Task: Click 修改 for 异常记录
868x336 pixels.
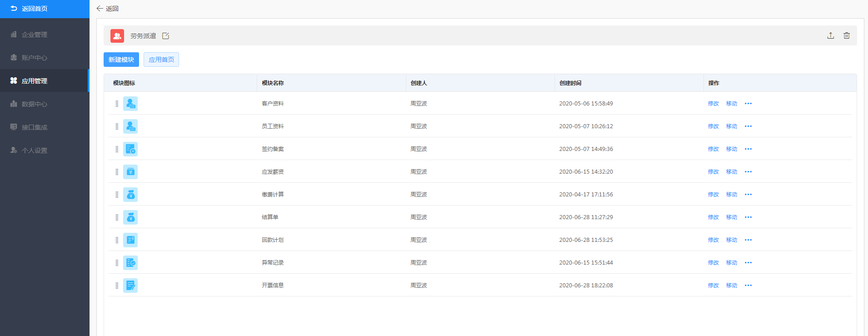Action: point(713,263)
